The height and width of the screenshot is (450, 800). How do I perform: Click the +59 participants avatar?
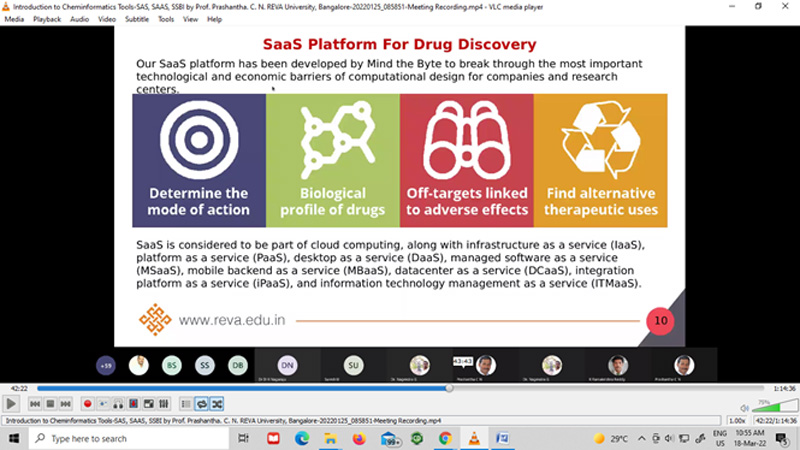point(106,365)
